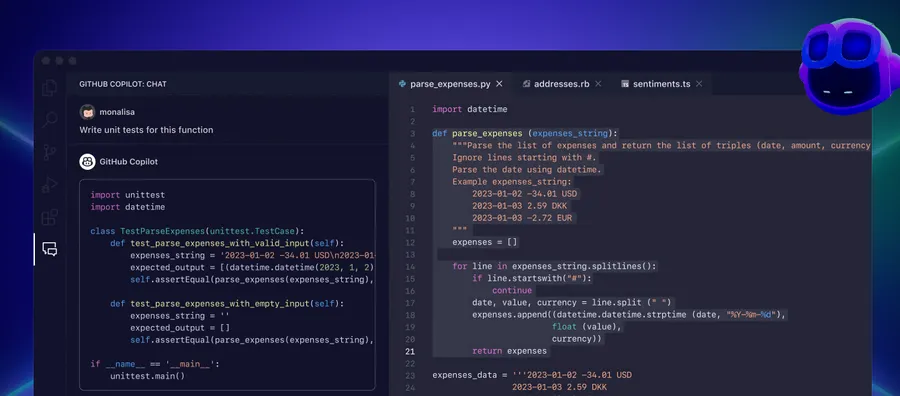Close the sentiments.ts tab

pos(699,84)
